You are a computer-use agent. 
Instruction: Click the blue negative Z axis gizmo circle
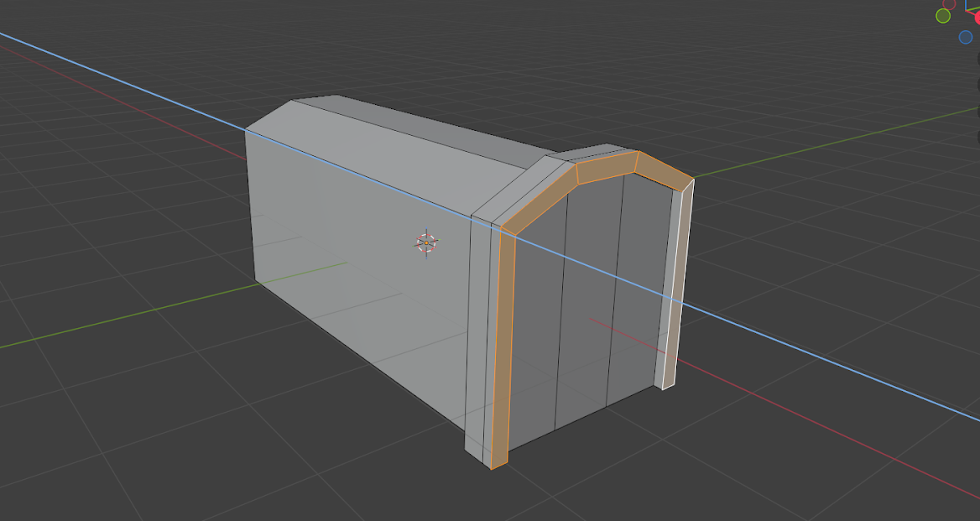[966, 37]
